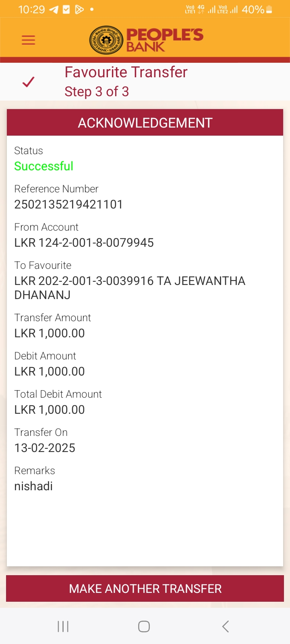Tap the Telegram notification icon
290x644 pixels.
(54, 9)
